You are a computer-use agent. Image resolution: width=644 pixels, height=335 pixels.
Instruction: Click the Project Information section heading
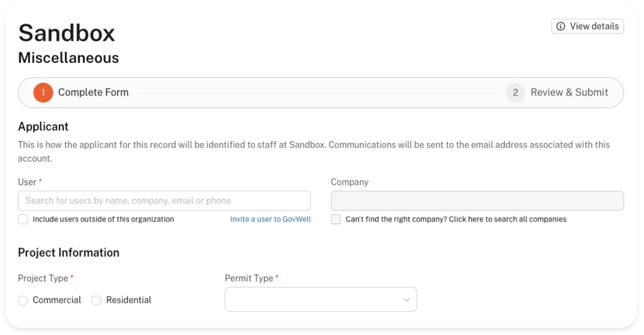(x=69, y=252)
